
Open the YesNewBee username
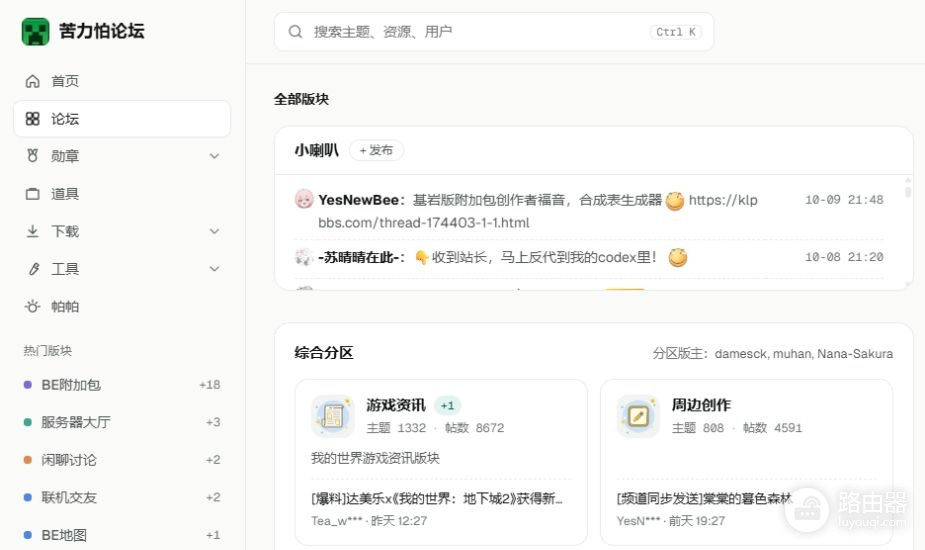click(358, 200)
